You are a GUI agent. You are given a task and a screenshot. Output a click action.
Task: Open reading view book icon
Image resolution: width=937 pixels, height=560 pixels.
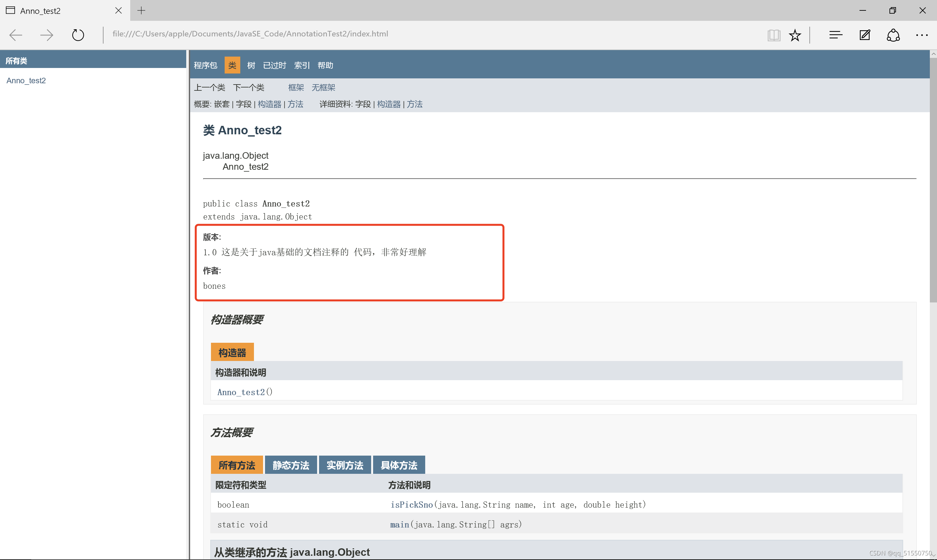[x=774, y=35]
